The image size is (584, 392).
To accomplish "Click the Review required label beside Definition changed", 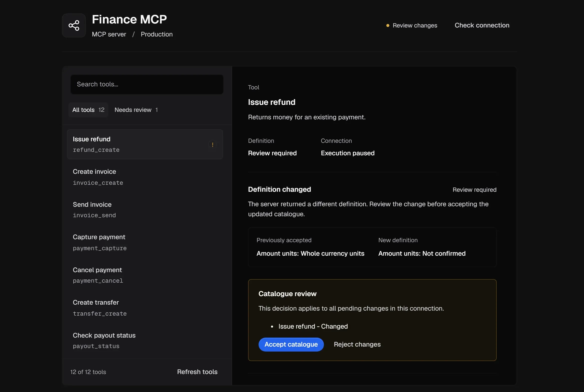I will [474, 190].
